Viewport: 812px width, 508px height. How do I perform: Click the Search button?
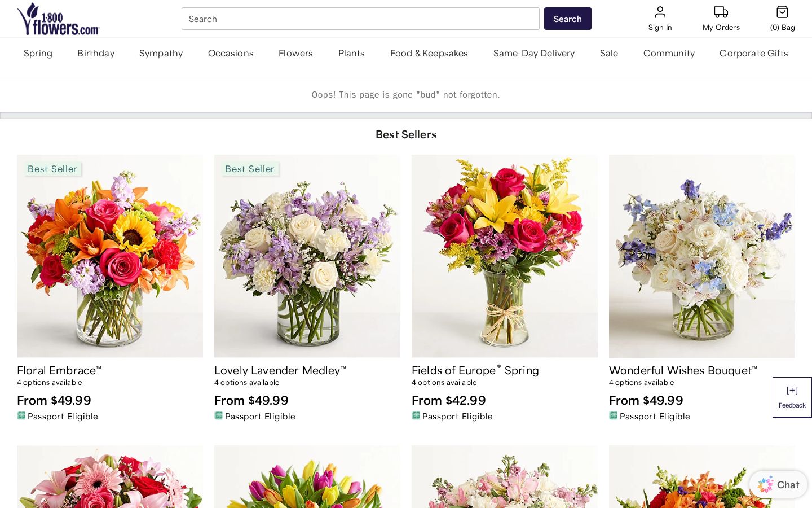tap(567, 19)
